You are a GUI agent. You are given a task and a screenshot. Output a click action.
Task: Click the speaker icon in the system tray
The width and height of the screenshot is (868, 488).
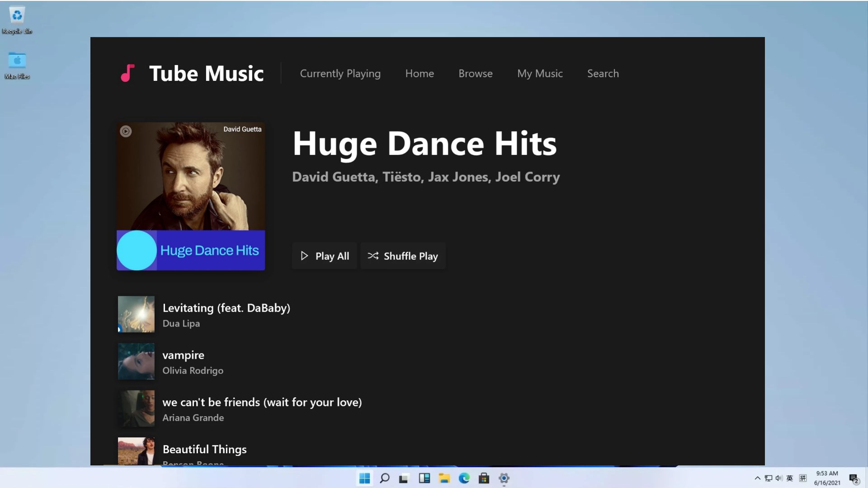(778, 478)
